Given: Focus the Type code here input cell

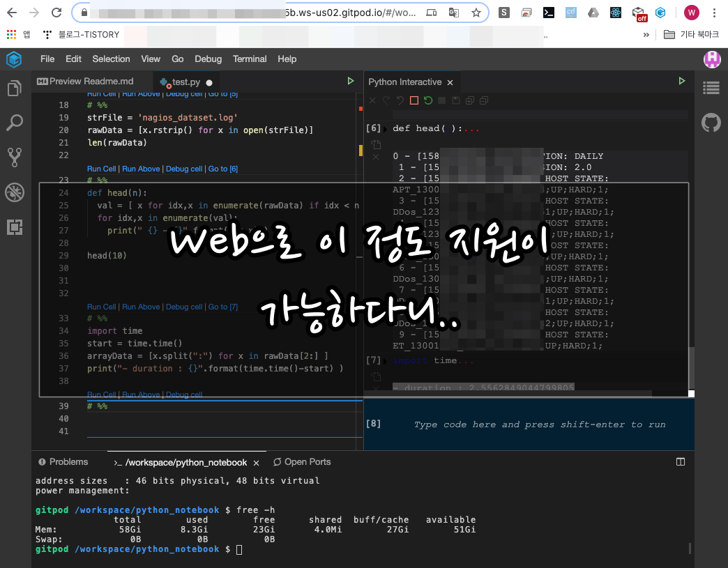Looking at the screenshot, I should tap(540, 424).
